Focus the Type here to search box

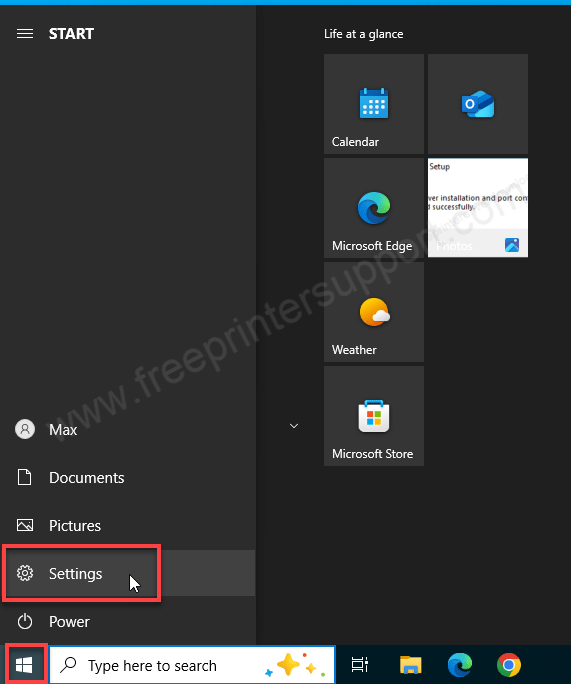click(x=192, y=665)
